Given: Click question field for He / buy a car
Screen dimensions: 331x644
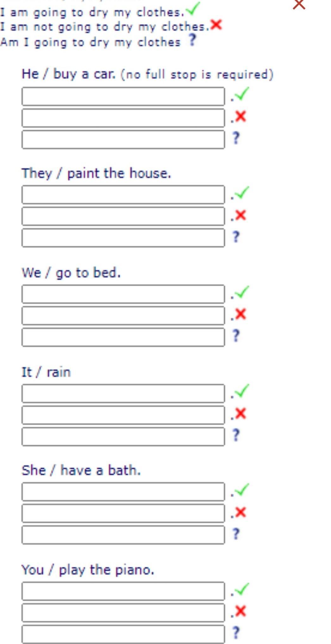Looking at the screenshot, I should pos(123,140).
